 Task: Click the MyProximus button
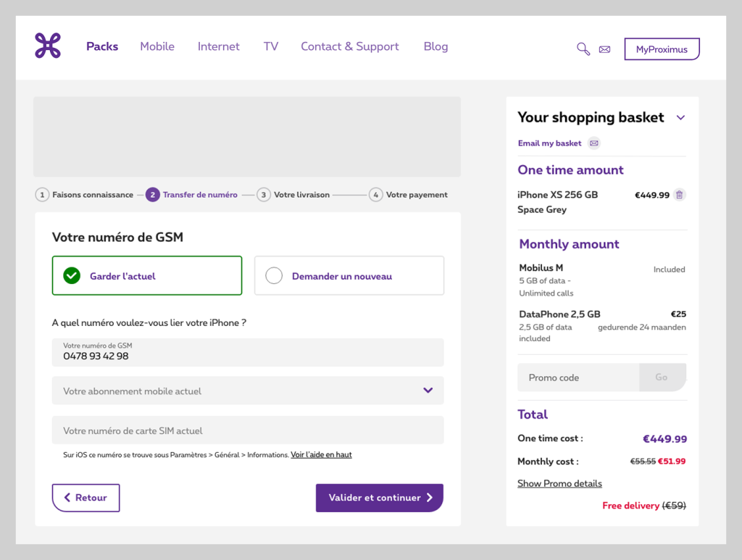point(662,49)
